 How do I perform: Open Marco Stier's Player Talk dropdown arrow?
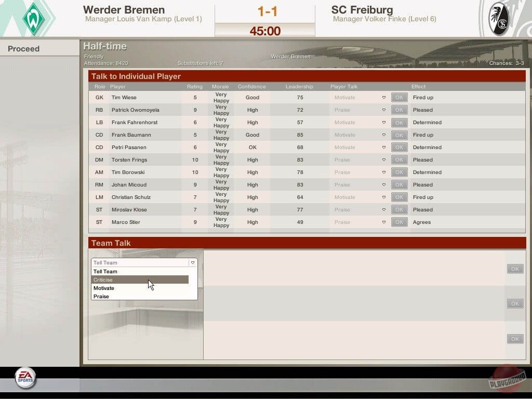[384, 222]
